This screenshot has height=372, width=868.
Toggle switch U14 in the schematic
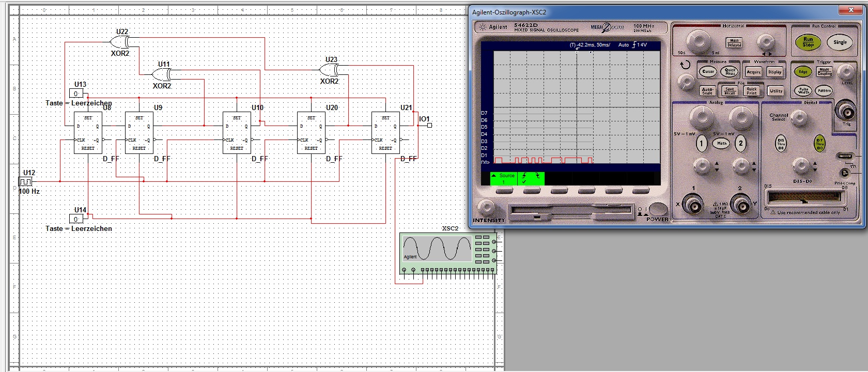point(76,219)
